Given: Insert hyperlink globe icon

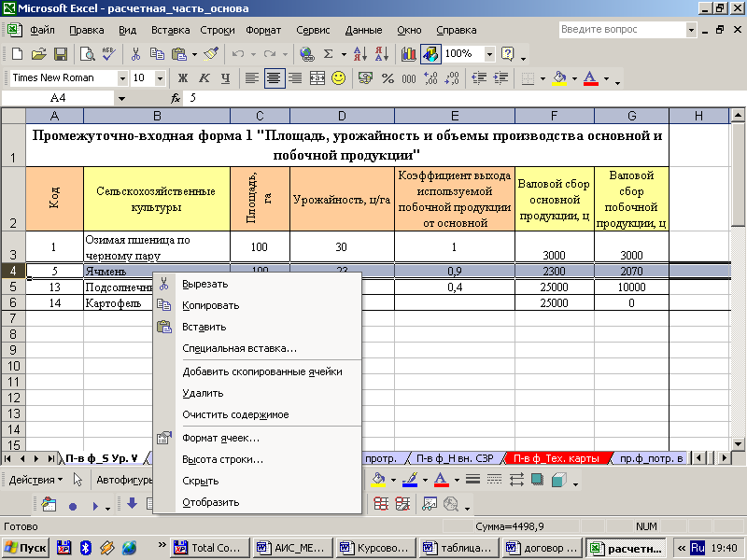Looking at the screenshot, I should (307, 54).
